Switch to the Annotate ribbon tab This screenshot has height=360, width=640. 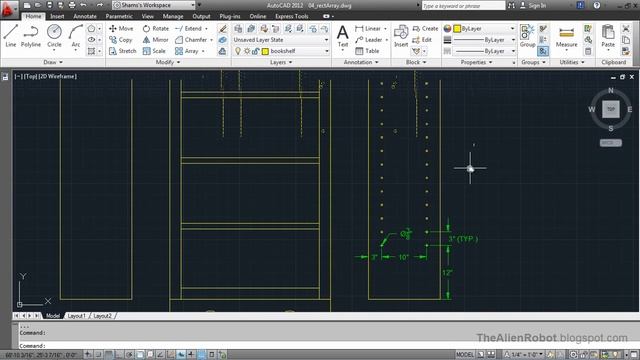click(x=85, y=16)
